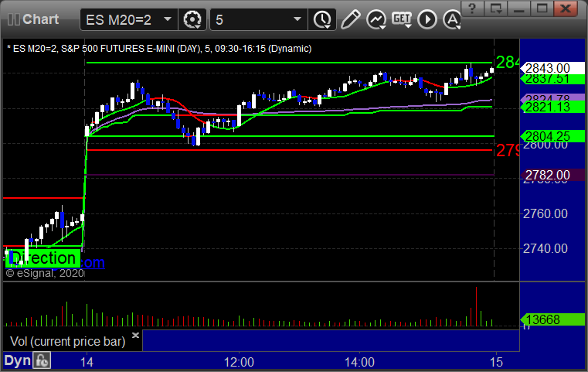
Task: Select the pencil drawing tools icon
Action: click(351, 19)
